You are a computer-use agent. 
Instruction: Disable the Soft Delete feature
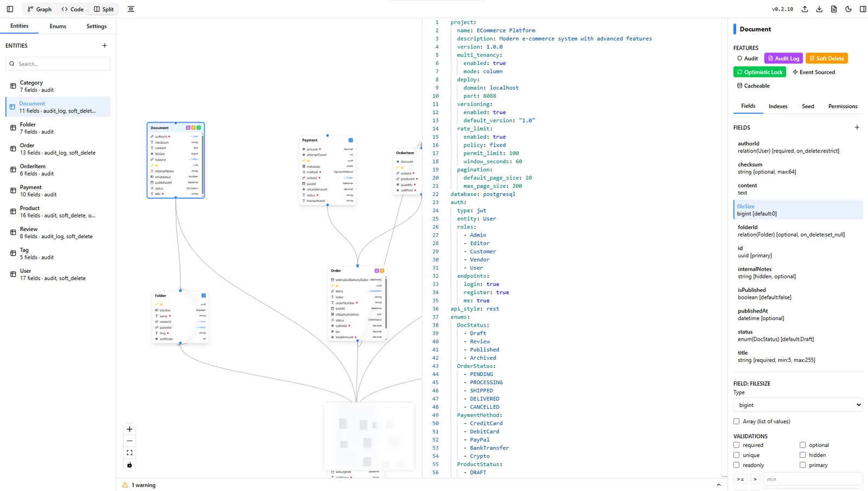click(x=827, y=59)
